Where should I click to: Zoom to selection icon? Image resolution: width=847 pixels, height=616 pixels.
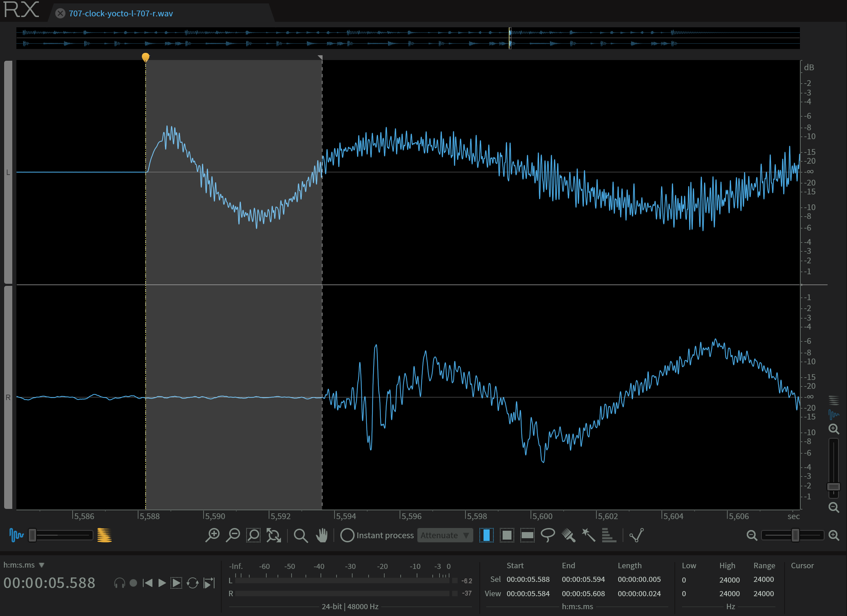coord(253,535)
